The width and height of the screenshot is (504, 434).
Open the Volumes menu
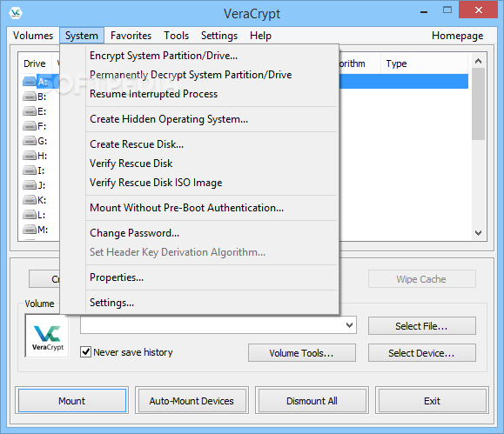click(x=33, y=36)
